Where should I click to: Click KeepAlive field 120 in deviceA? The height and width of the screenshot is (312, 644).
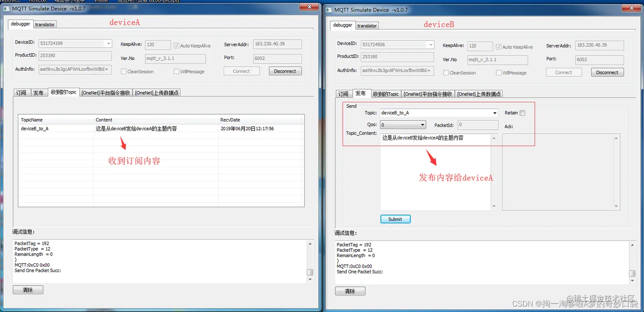pyautogui.click(x=158, y=45)
